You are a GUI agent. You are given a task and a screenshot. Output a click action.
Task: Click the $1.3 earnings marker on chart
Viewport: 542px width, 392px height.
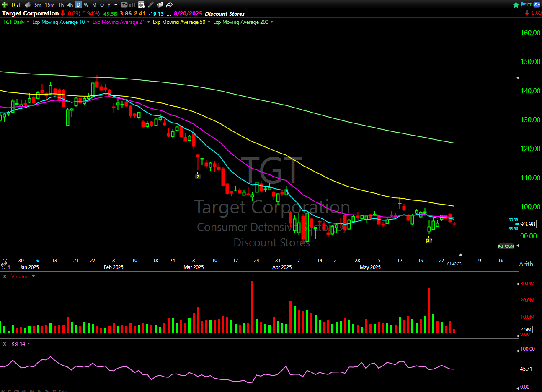429,241
